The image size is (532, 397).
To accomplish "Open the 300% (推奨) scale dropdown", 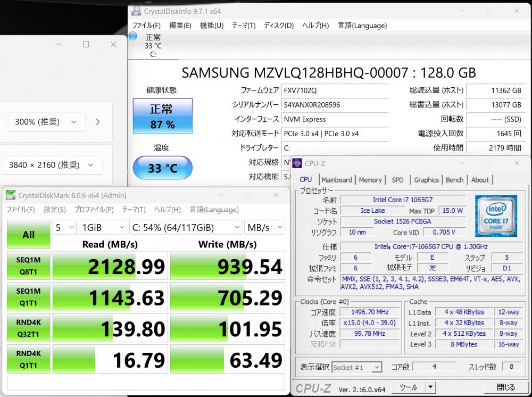I will tap(46, 122).
